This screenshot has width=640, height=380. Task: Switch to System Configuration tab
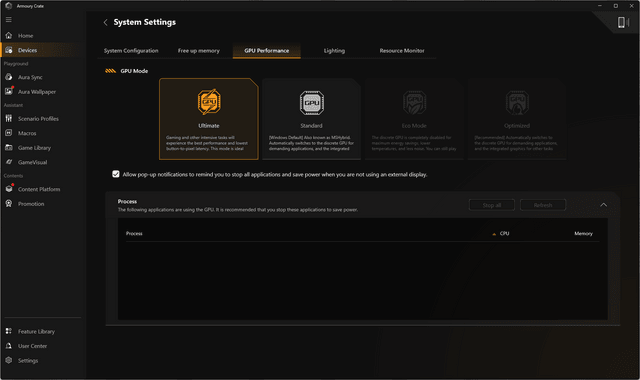click(x=131, y=51)
